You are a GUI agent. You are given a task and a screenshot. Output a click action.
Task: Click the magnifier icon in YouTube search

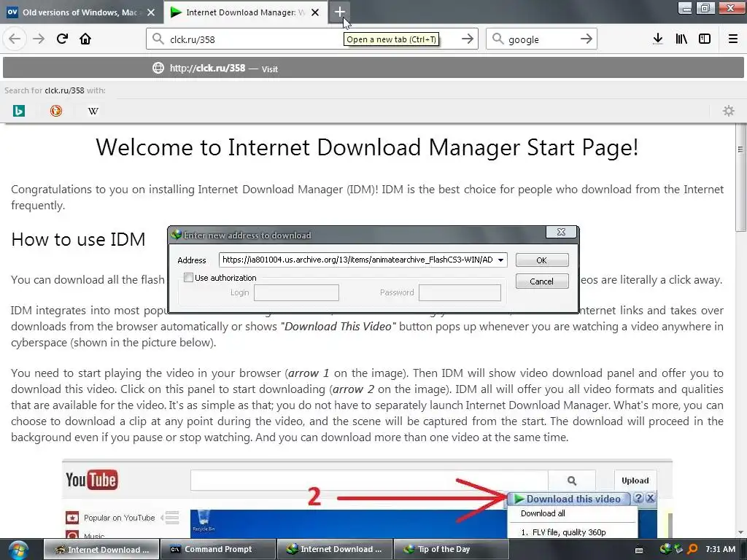click(x=572, y=481)
